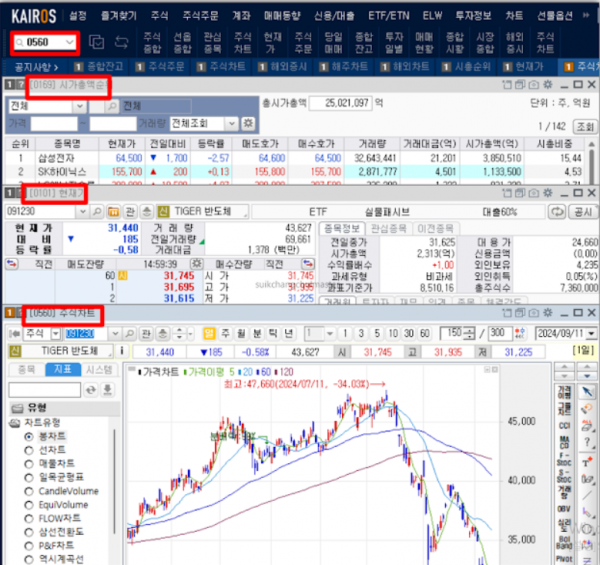Viewport: 600px width, 565px height.
Task: Open the 주식 type dropdown in chart toolbar
Action: [x=55, y=334]
